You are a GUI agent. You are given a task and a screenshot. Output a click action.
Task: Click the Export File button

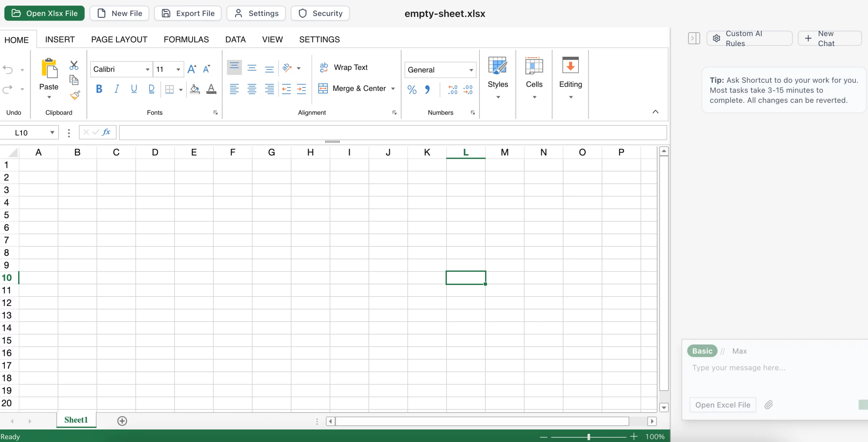pyautogui.click(x=188, y=13)
